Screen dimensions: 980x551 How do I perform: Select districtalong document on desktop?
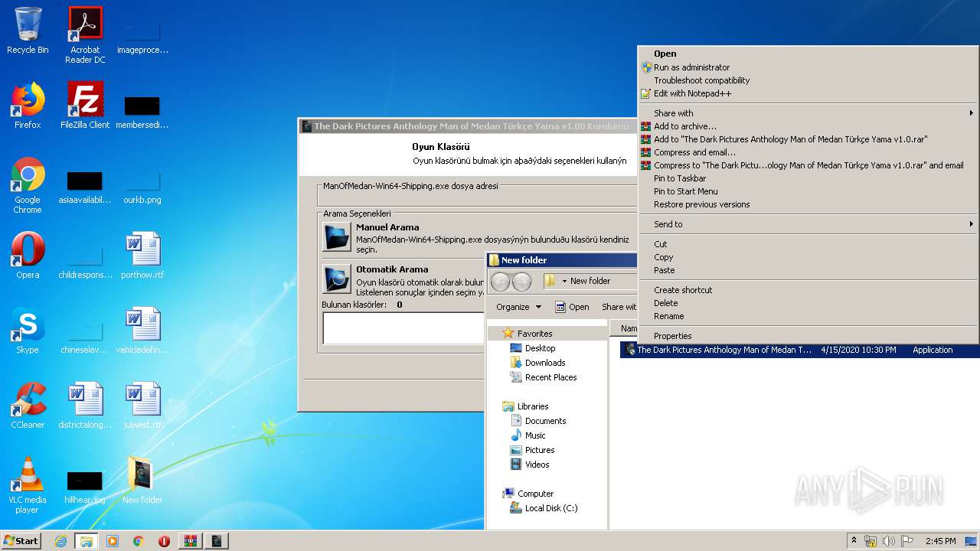tap(85, 406)
